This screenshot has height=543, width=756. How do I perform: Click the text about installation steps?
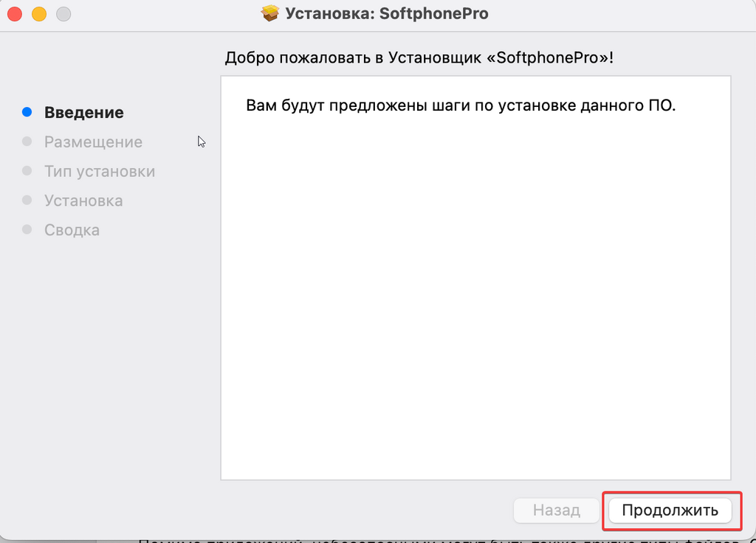coord(461,105)
